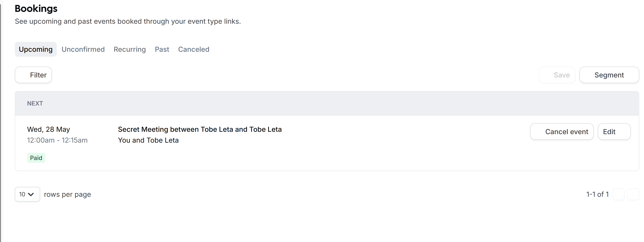Expand the 10 rows per page selector
644x242 pixels.
pyautogui.click(x=27, y=194)
